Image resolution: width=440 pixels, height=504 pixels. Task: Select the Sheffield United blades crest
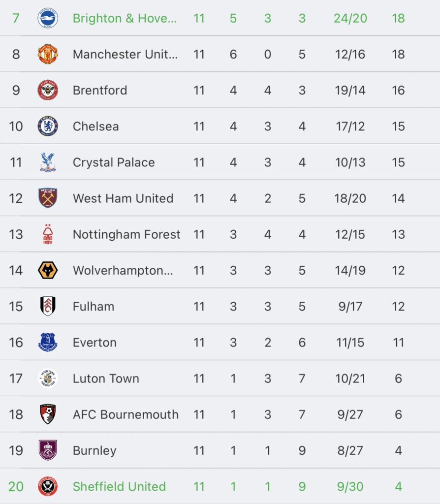[x=48, y=486]
